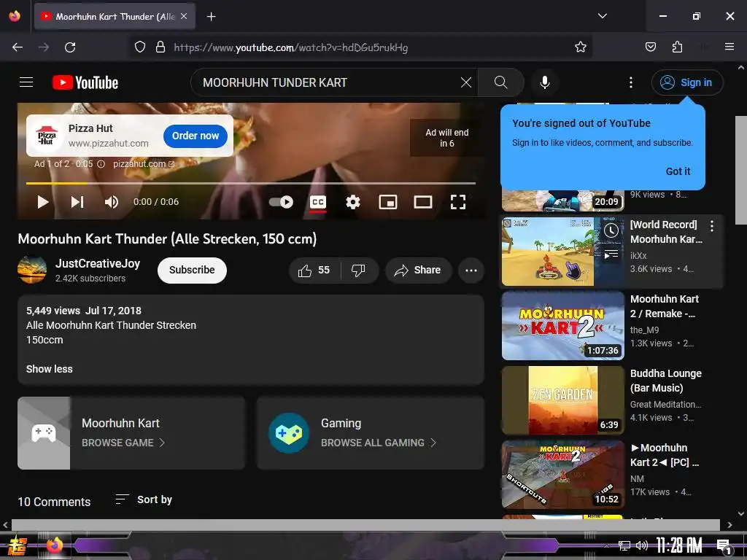Share the video
Viewport: 747px width, 560px height.
pos(418,270)
